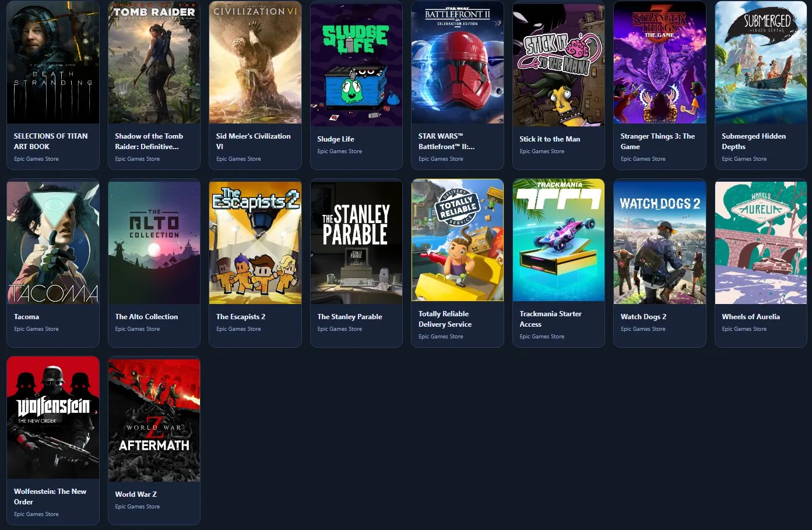Click the 'World War Z' title text
The height and width of the screenshot is (530, 812).
(x=136, y=494)
